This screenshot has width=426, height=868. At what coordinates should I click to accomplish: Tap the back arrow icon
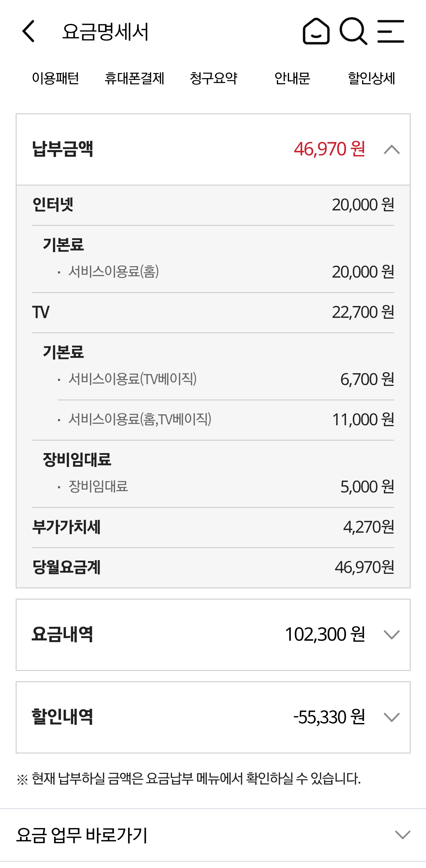(29, 31)
